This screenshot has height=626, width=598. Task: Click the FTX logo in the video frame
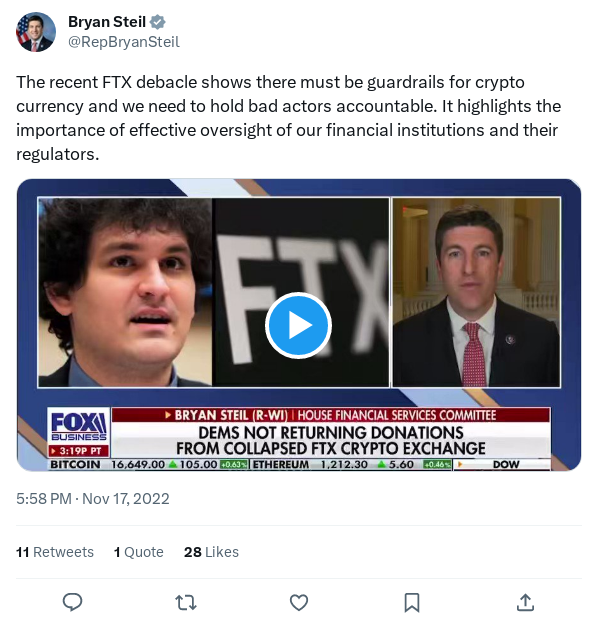point(301,293)
